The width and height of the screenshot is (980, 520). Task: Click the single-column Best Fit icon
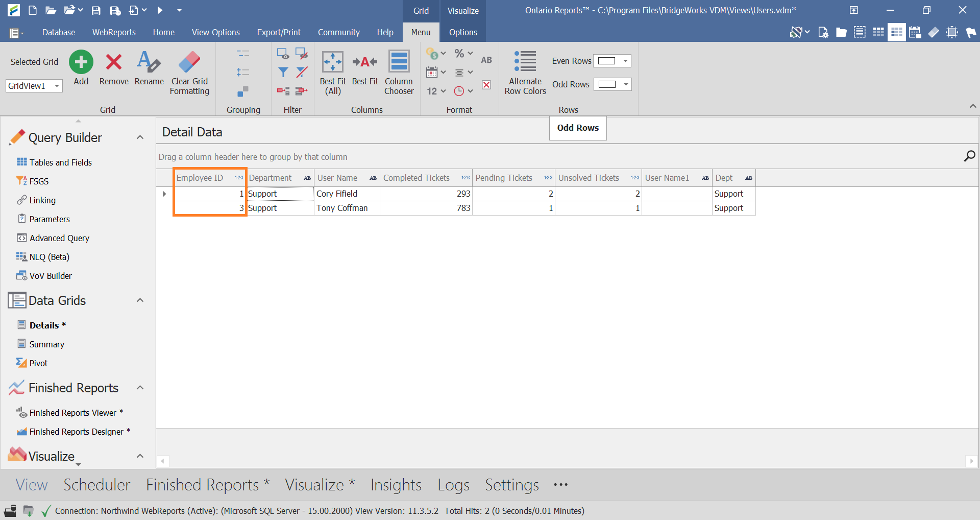[x=365, y=62]
